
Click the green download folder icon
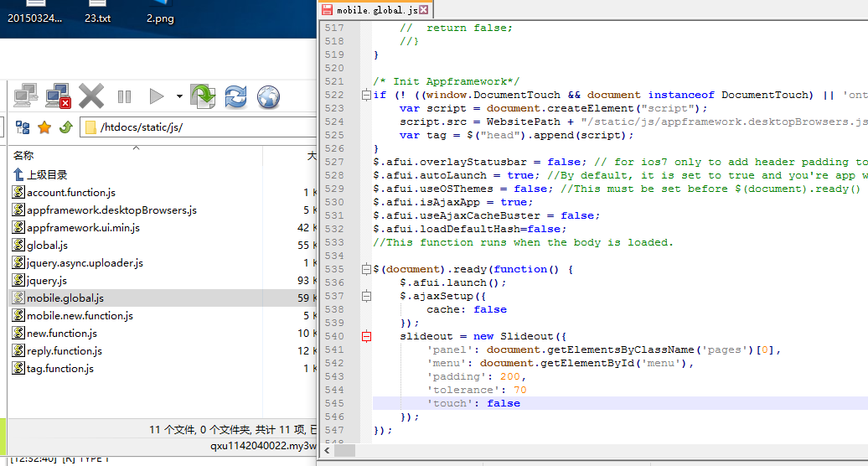pos(203,96)
